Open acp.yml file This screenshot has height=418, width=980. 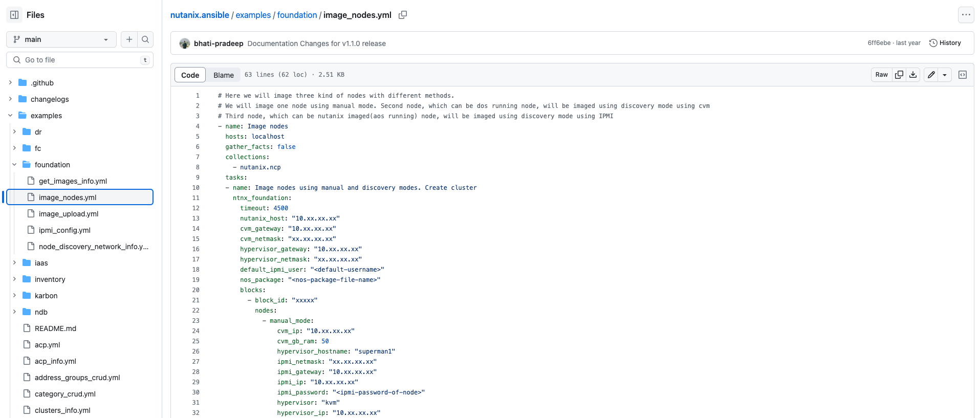[x=47, y=345]
